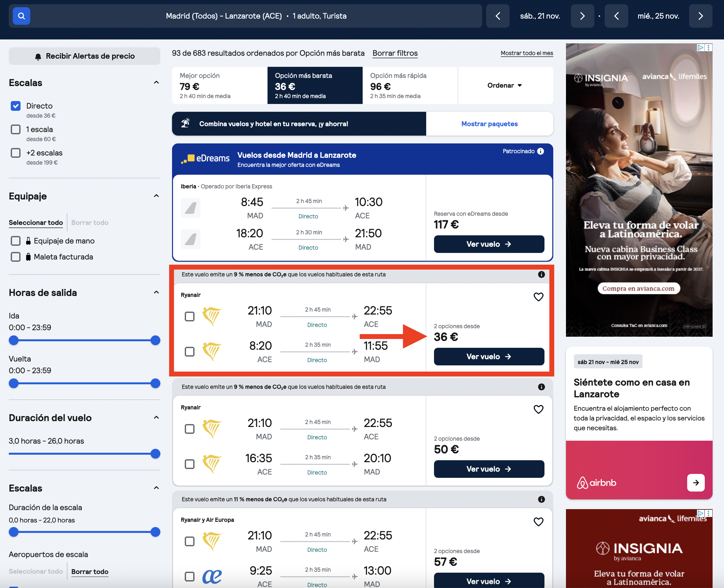Enable the Maleta facturada filter

[x=16, y=257]
